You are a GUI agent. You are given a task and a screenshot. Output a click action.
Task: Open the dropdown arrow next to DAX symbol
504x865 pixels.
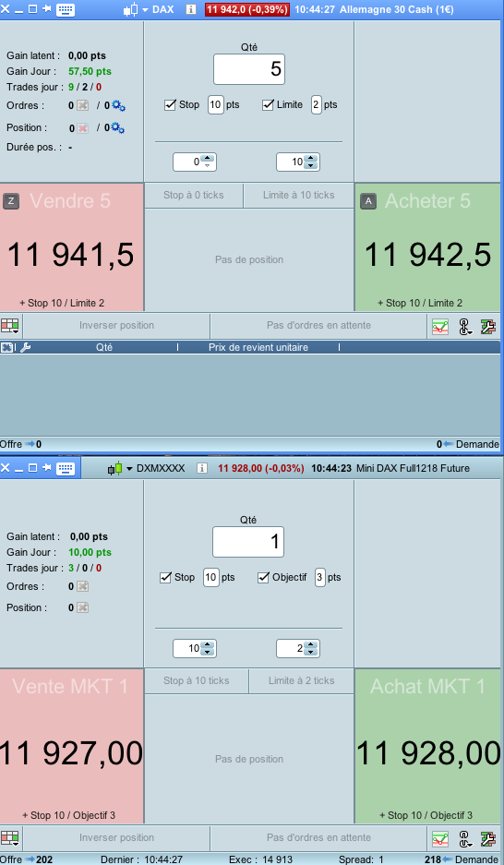coord(145,10)
